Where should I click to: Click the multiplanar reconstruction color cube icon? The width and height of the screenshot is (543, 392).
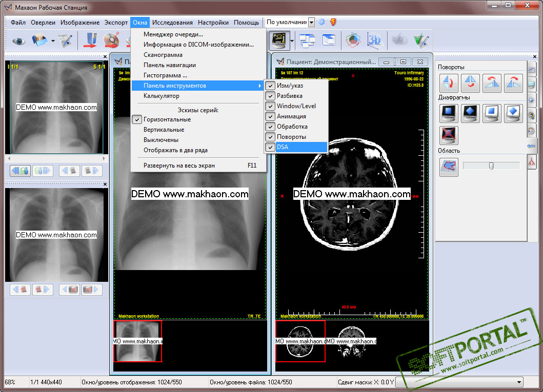pos(353,40)
